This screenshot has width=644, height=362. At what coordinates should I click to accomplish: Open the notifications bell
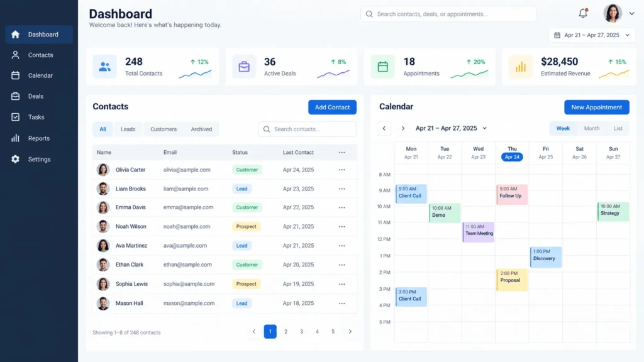(x=583, y=13)
